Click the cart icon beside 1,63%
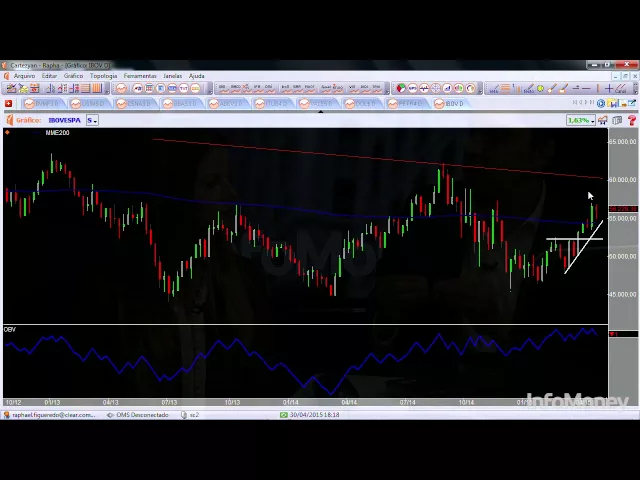Viewport: 640px width, 480px height. [x=603, y=120]
